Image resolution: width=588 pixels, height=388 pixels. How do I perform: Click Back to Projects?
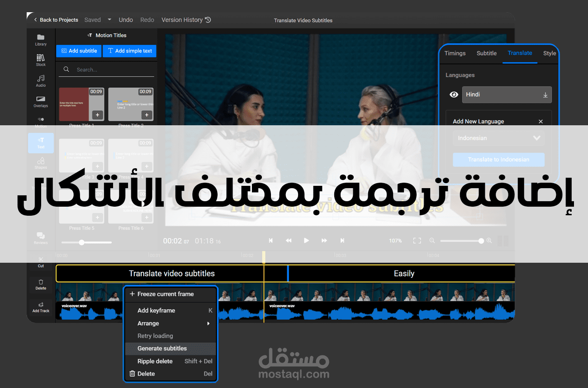56,20
